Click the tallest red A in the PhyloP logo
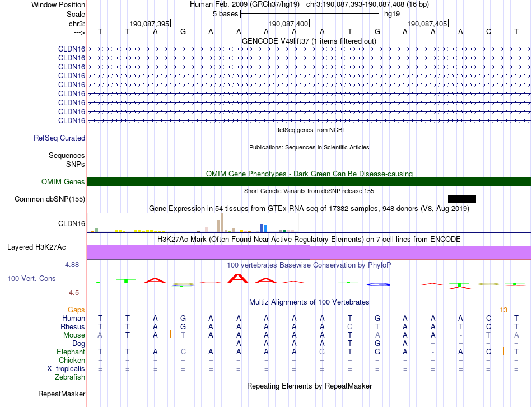This screenshot has height=407, width=532. (238, 278)
